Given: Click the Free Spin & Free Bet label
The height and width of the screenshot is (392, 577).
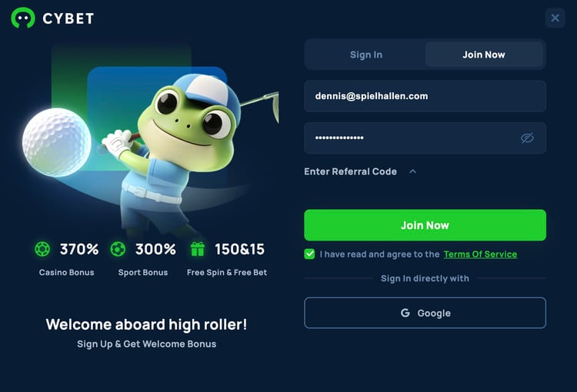Looking at the screenshot, I should 227,273.
